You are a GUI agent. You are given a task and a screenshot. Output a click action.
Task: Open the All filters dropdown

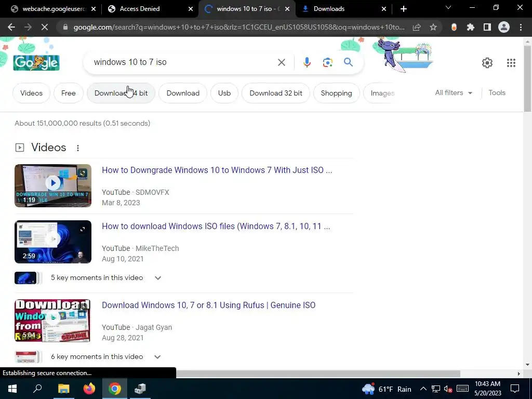coord(454,93)
